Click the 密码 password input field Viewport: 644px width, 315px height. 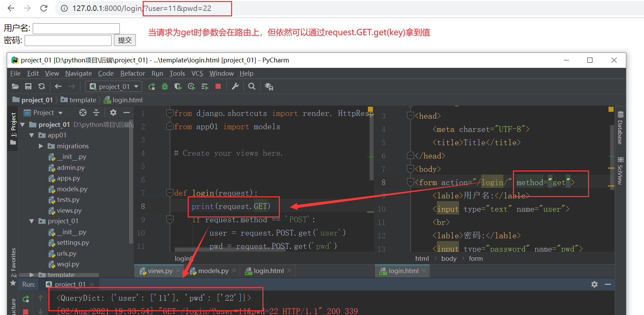coord(68,41)
